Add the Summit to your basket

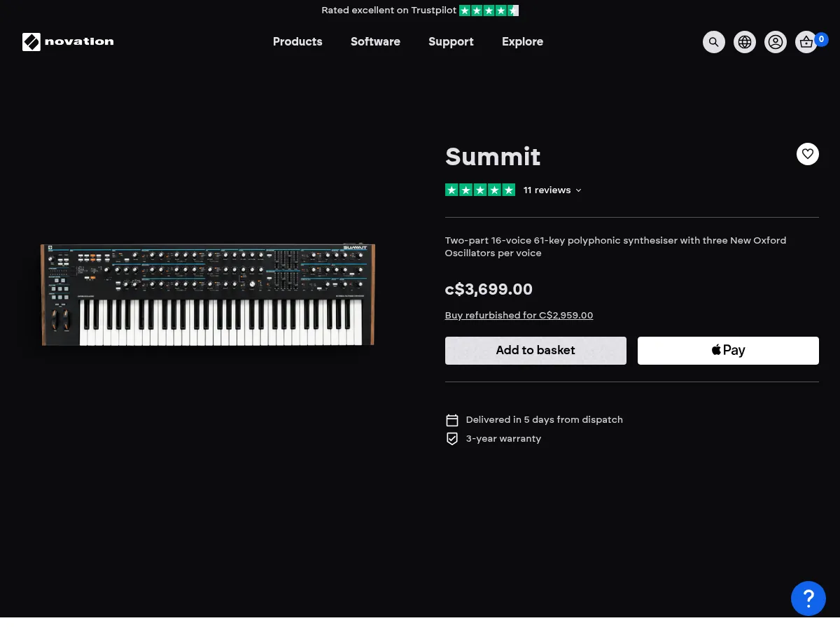click(x=535, y=350)
